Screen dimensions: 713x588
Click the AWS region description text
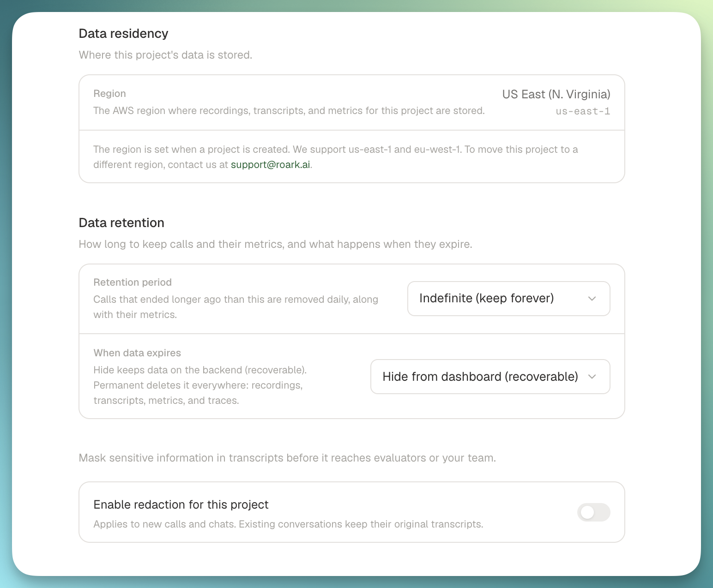289,111
